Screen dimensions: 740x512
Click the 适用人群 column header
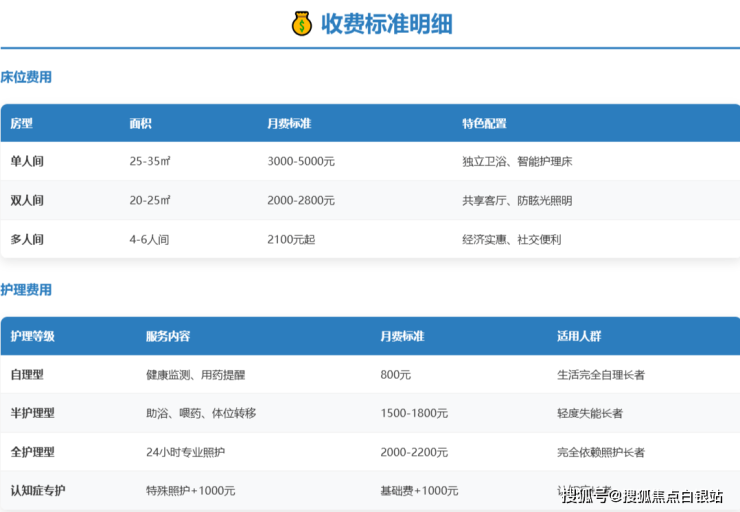click(579, 336)
